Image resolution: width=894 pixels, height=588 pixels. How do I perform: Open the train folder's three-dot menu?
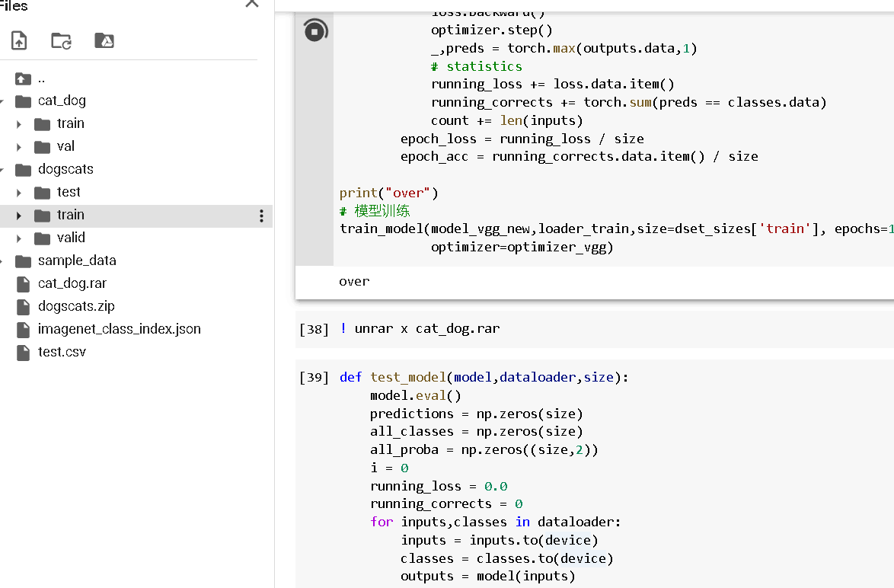point(261,216)
